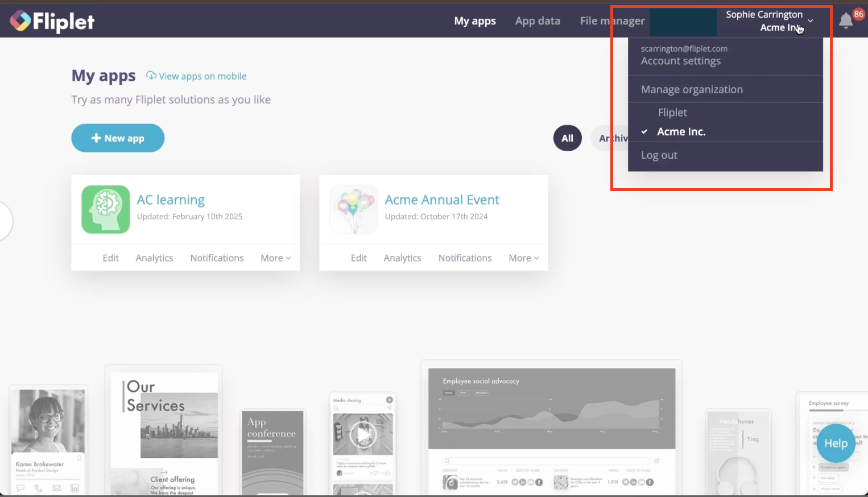Select the Media sharing template thumbnail

click(363, 444)
